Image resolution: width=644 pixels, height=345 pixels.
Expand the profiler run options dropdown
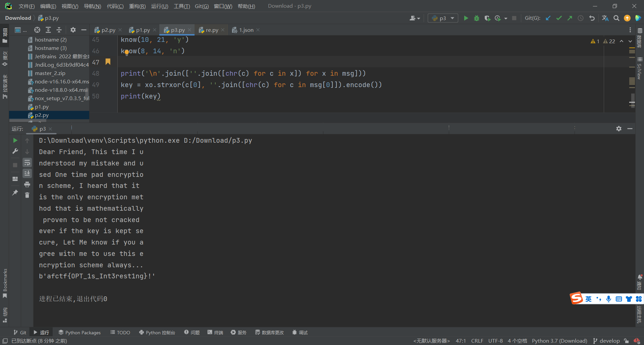point(506,18)
